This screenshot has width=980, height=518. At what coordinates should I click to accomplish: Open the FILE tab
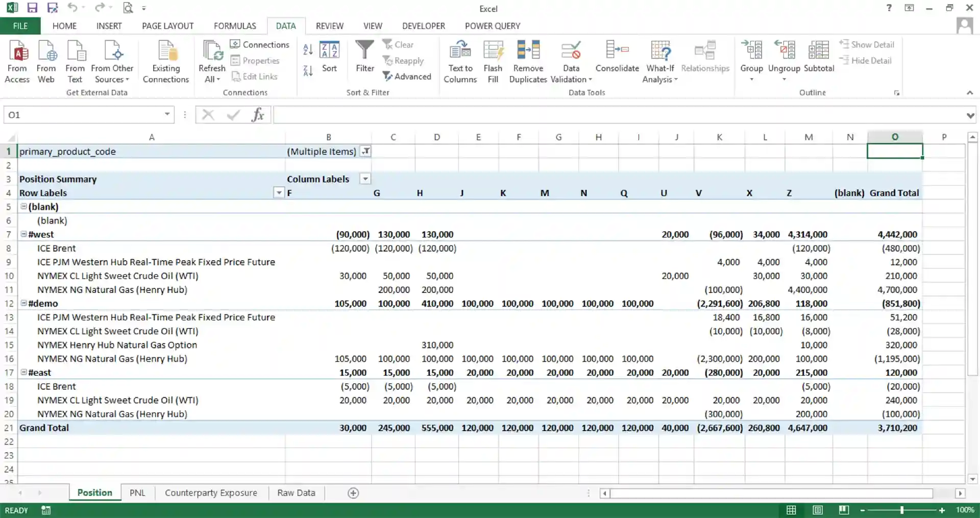tap(20, 26)
